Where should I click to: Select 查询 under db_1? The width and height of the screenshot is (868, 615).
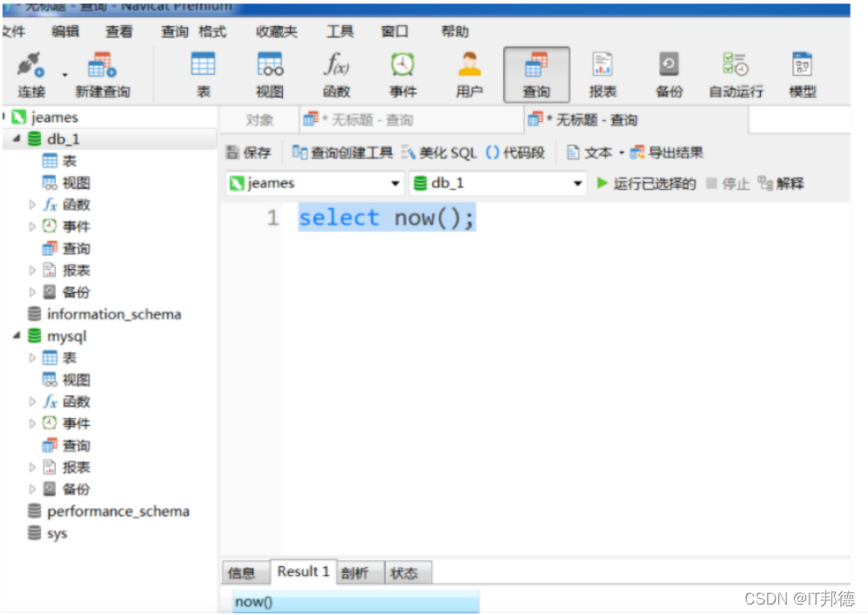pos(66,249)
